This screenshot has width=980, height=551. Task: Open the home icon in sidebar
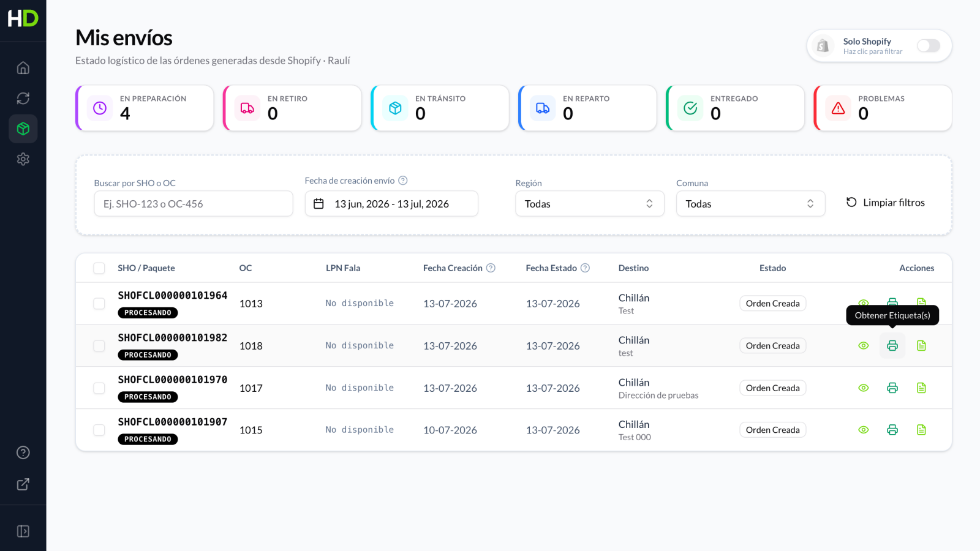point(23,68)
